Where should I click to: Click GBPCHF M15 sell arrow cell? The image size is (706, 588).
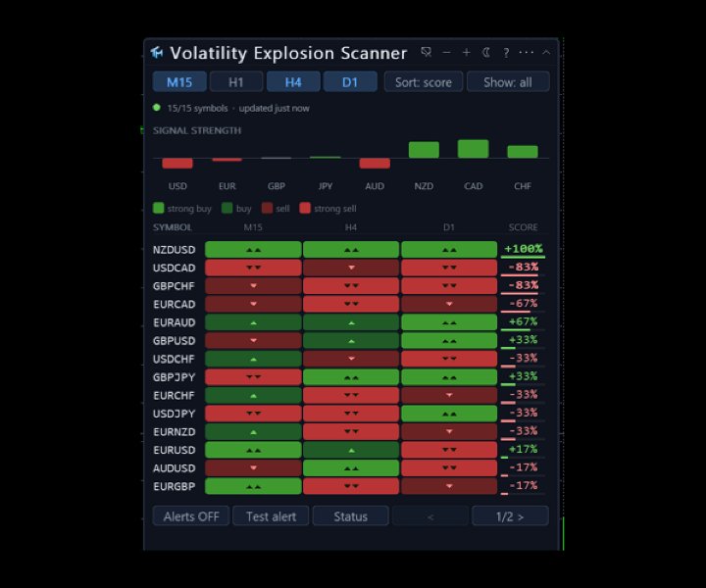point(253,286)
